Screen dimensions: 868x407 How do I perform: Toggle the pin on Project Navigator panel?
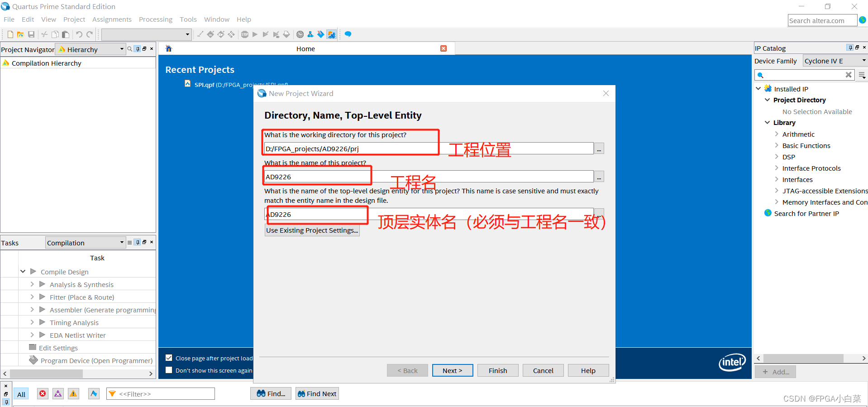coord(138,49)
